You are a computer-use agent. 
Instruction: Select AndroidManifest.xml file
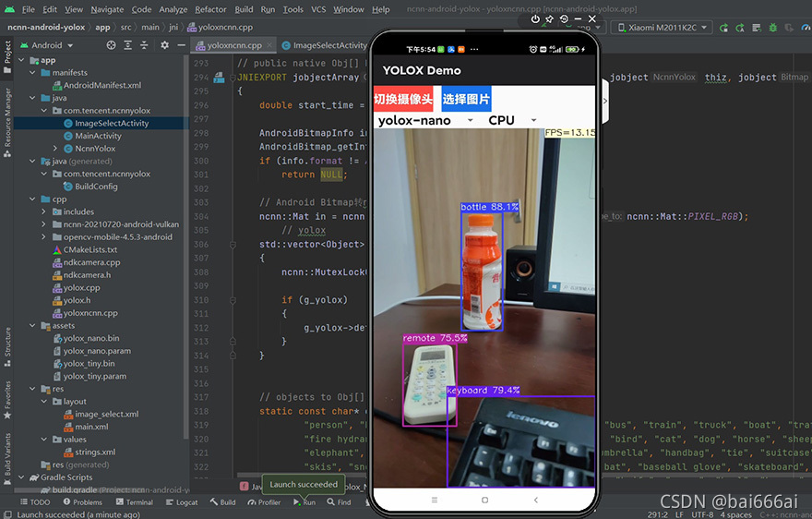(96, 86)
